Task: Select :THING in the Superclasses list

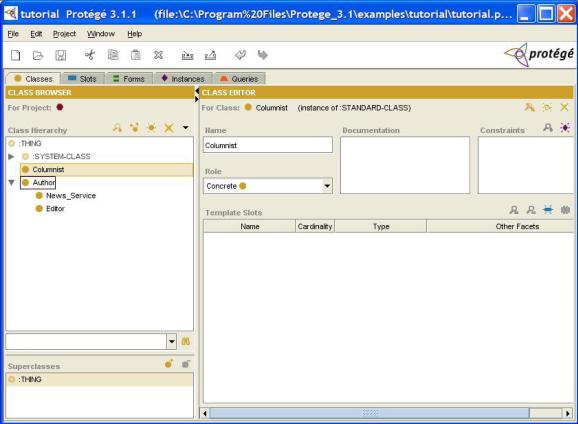Action: (99, 379)
